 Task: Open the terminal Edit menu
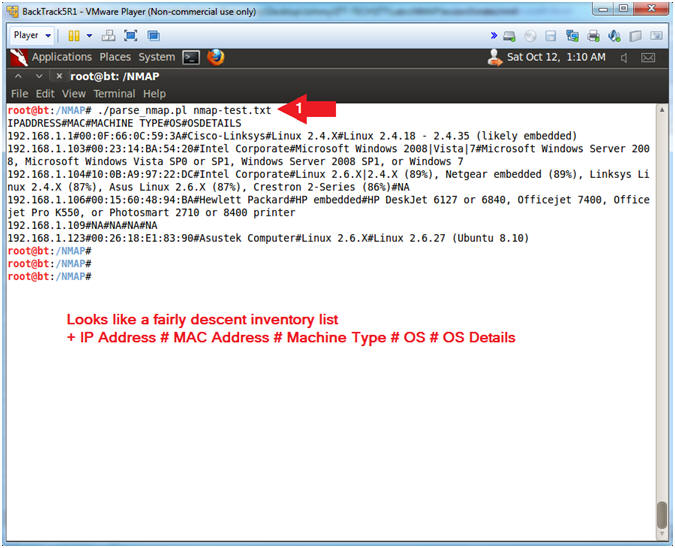pyautogui.click(x=45, y=94)
